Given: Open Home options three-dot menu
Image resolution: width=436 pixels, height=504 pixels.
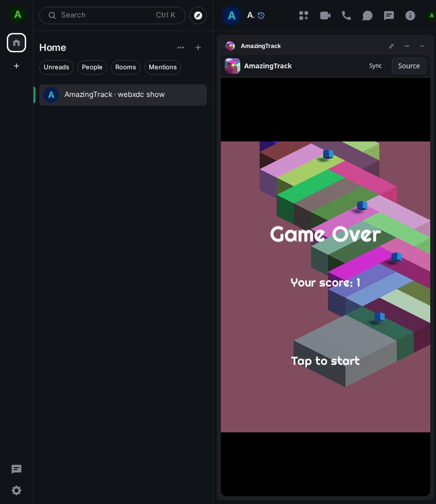Looking at the screenshot, I should [181, 47].
